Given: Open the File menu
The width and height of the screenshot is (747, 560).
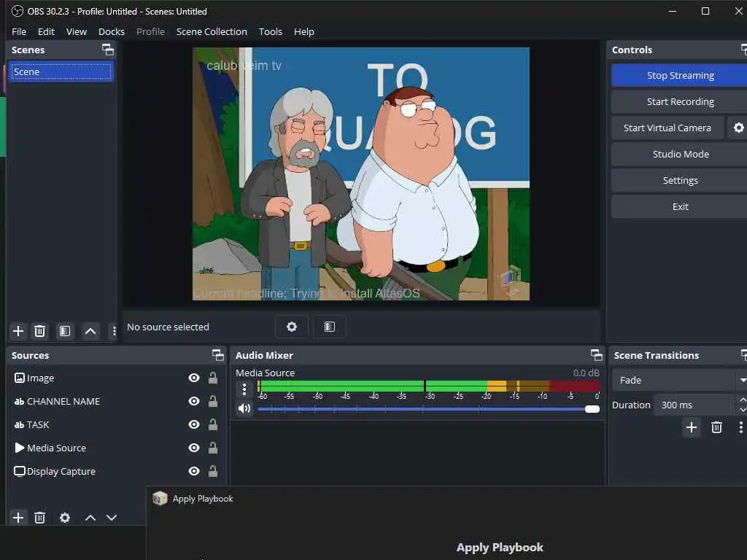Looking at the screenshot, I should [x=19, y=31].
